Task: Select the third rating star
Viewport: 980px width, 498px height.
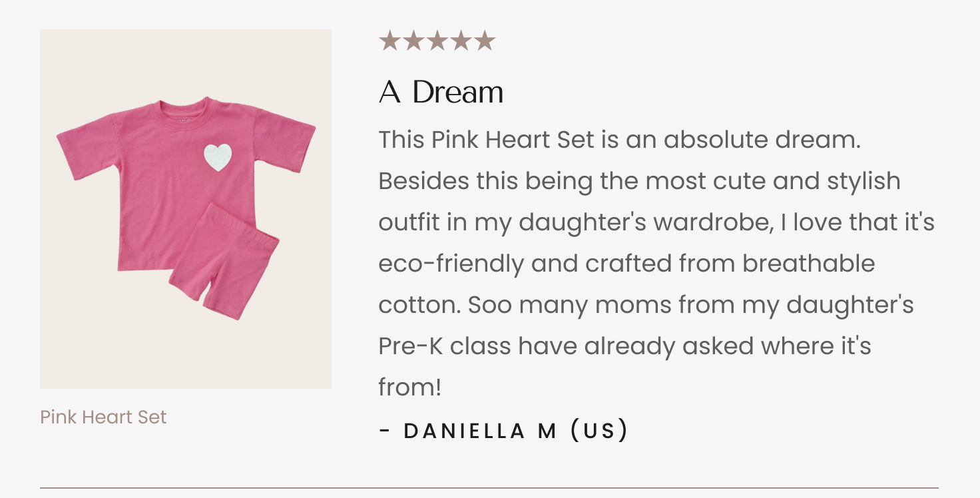Action: coord(437,41)
